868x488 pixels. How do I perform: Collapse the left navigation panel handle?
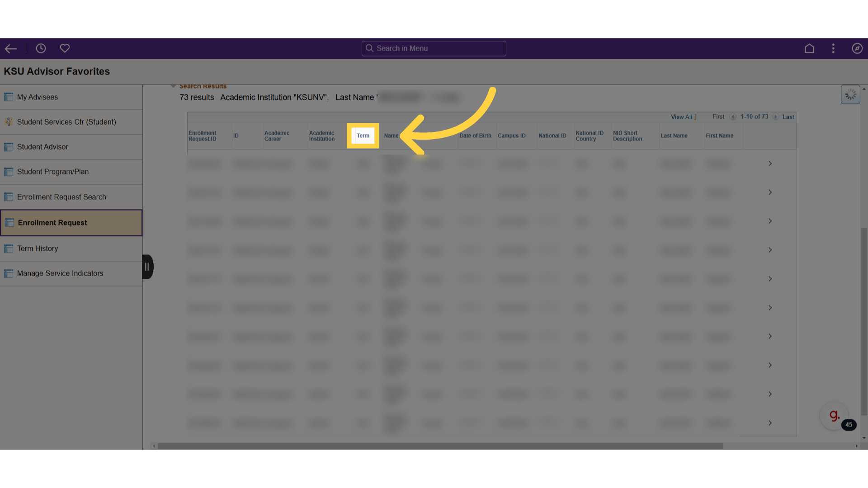click(x=147, y=267)
